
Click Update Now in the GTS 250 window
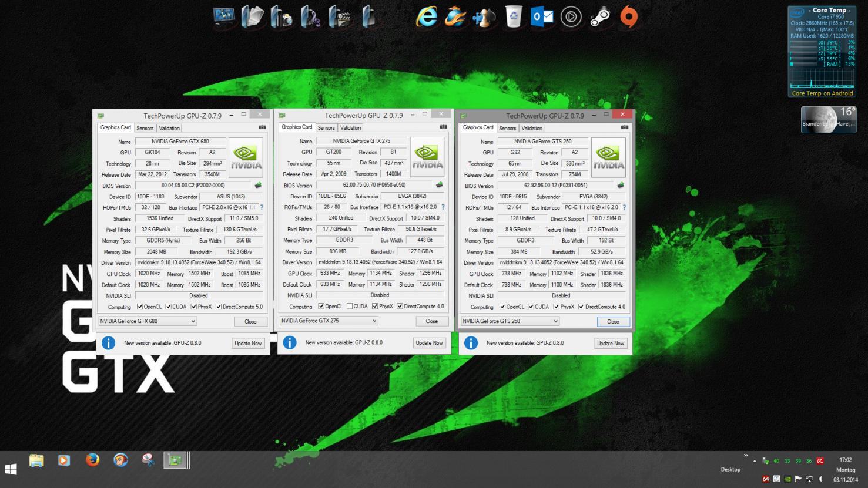(611, 343)
